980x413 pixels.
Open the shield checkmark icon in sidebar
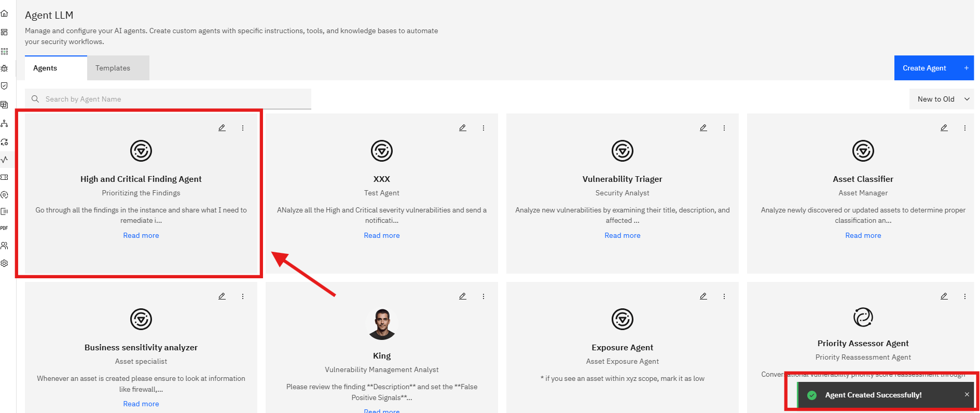click(4, 86)
